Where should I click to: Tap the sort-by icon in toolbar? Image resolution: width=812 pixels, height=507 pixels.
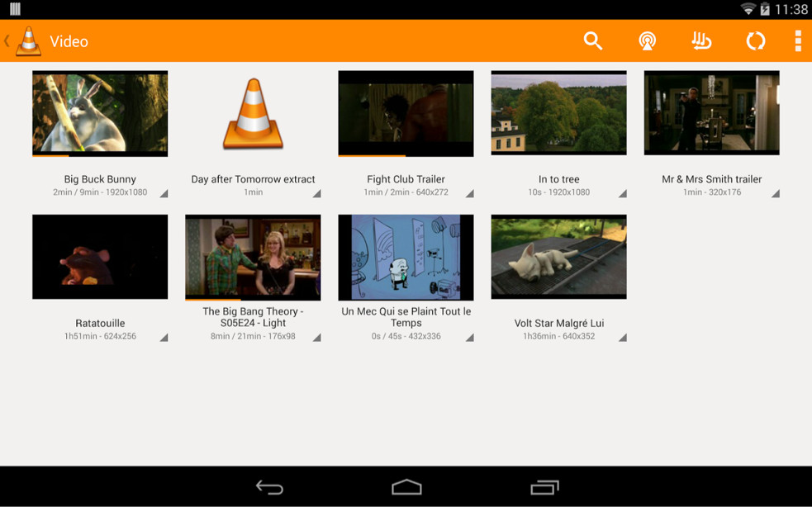pyautogui.click(x=701, y=41)
